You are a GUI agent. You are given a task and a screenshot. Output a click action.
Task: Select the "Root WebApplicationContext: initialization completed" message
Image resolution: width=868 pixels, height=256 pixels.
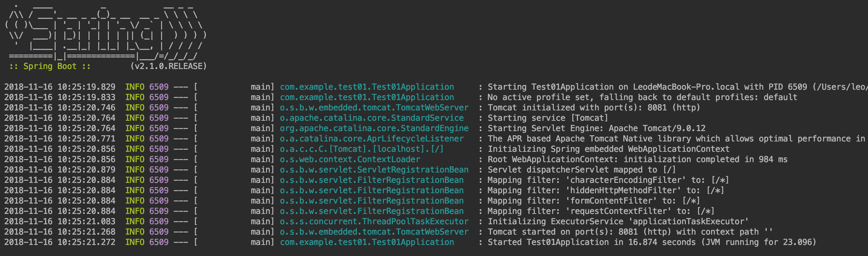(x=637, y=159)
